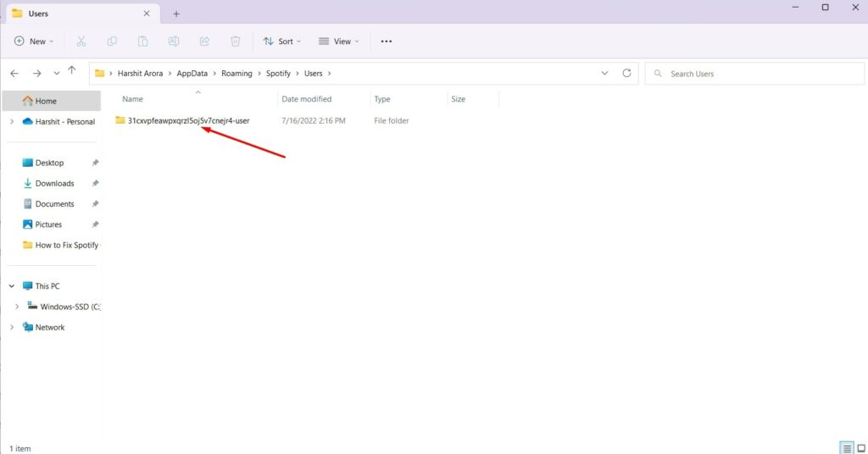Viewport: 868px width, 454px height.
Task: Refresh the current folder view
Action: [626, 74]
